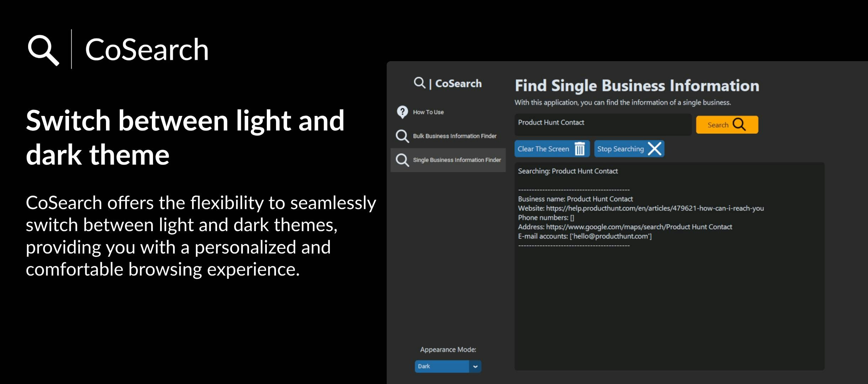This screenshot has height=384, width=868.
Task: Click the 'Searching: Product Hunt Contact' line
Action: point(568,171)
